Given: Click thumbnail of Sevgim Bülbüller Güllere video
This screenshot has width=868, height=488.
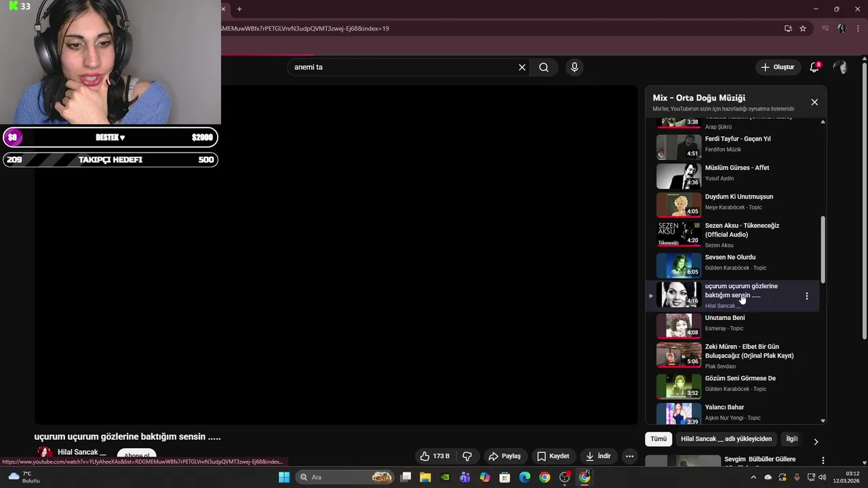Looking at the screenshot, I should pos(682,462).
